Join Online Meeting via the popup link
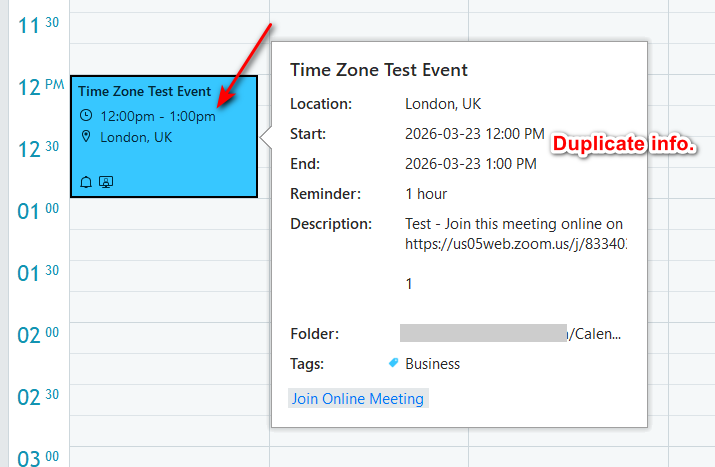715x467 pixels. 358,399
